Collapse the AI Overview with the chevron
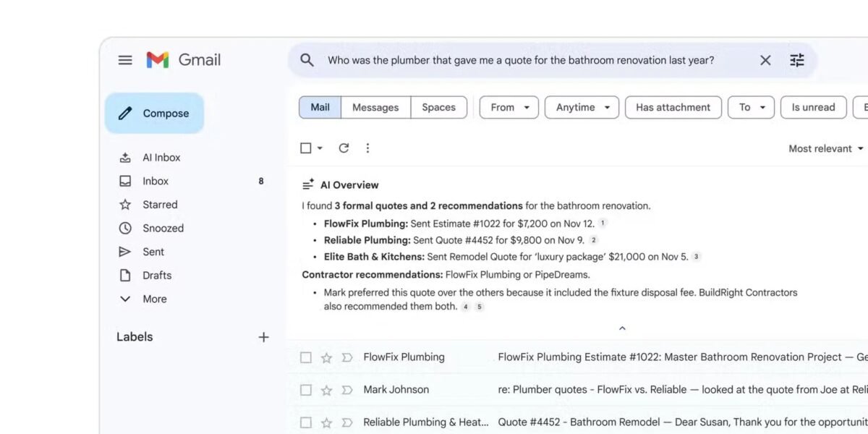 coord(622,328)
